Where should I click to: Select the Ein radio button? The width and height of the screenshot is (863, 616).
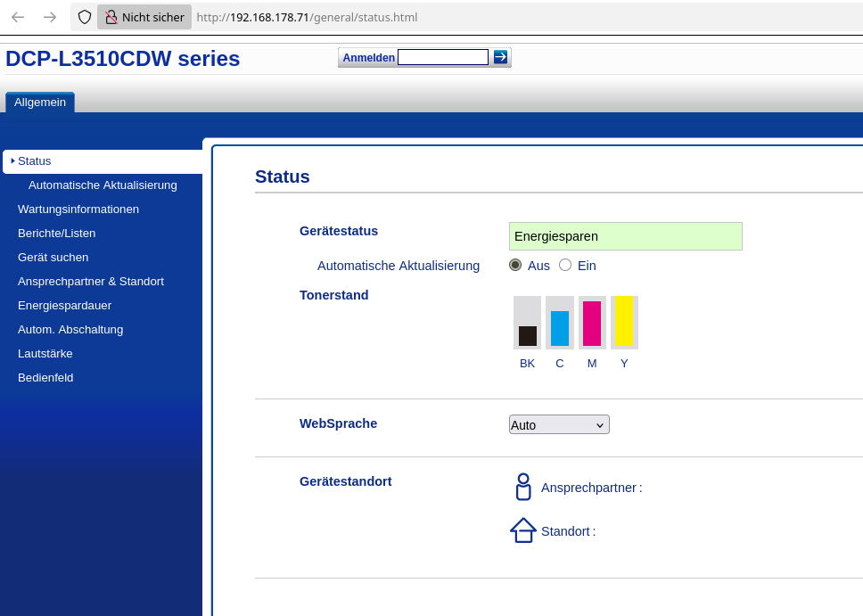[x=565, y=265]
